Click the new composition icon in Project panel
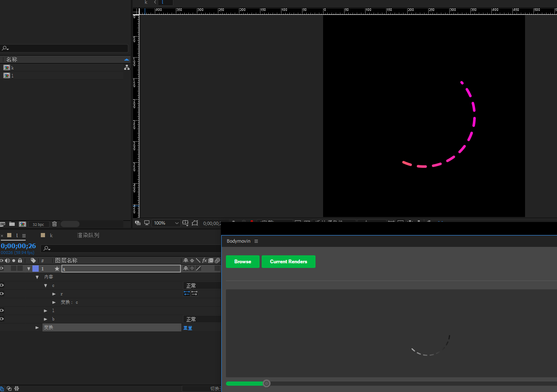This screenshot has width=557, height=392. pos(22,224)
